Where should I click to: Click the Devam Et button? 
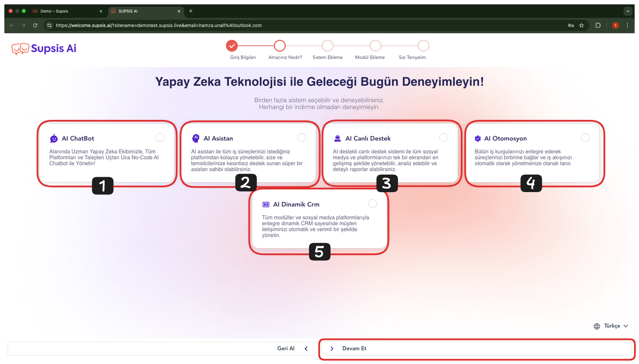[477, 349]
